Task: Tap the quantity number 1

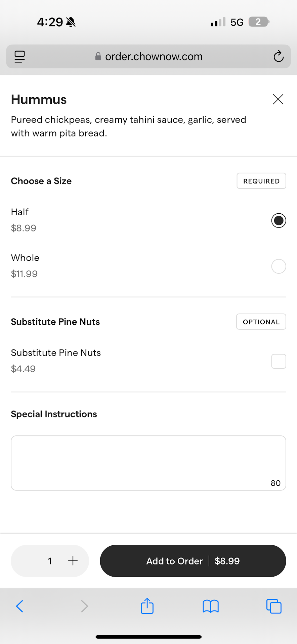Action: (x=50, y=561)
